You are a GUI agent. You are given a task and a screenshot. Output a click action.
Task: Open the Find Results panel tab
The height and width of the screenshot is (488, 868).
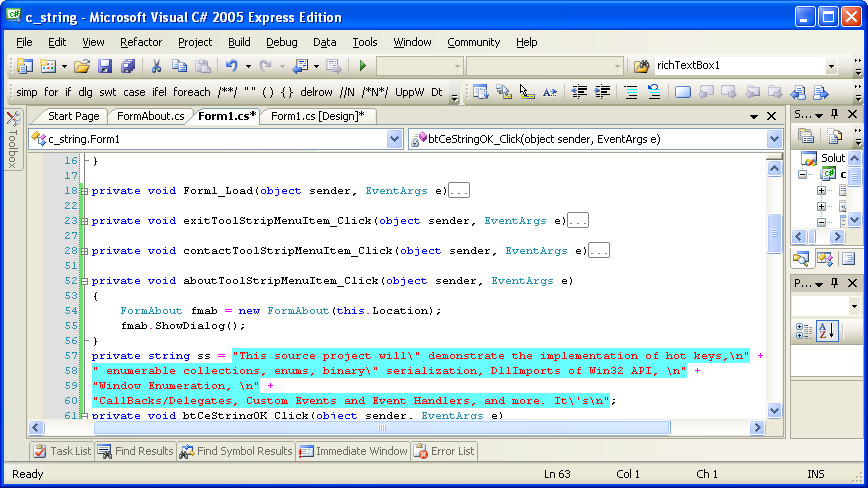(x=135, y=451)
